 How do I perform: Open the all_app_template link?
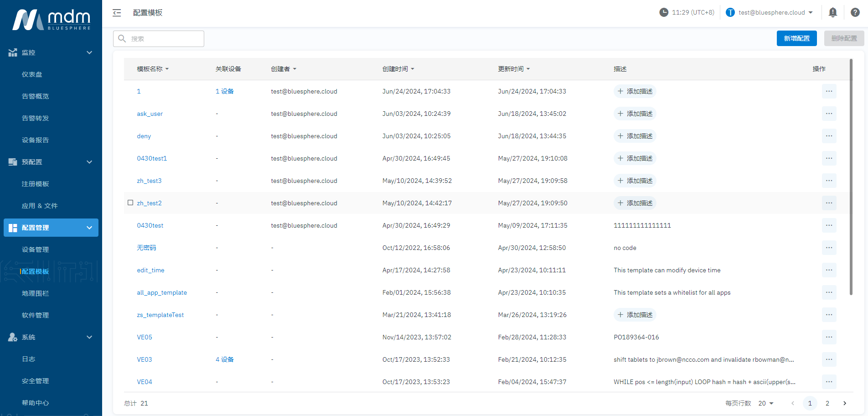[162, 292]
